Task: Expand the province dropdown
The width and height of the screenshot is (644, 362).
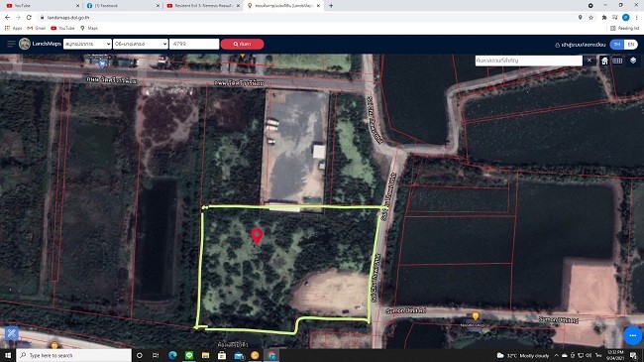Action: (x=87, y=44)
